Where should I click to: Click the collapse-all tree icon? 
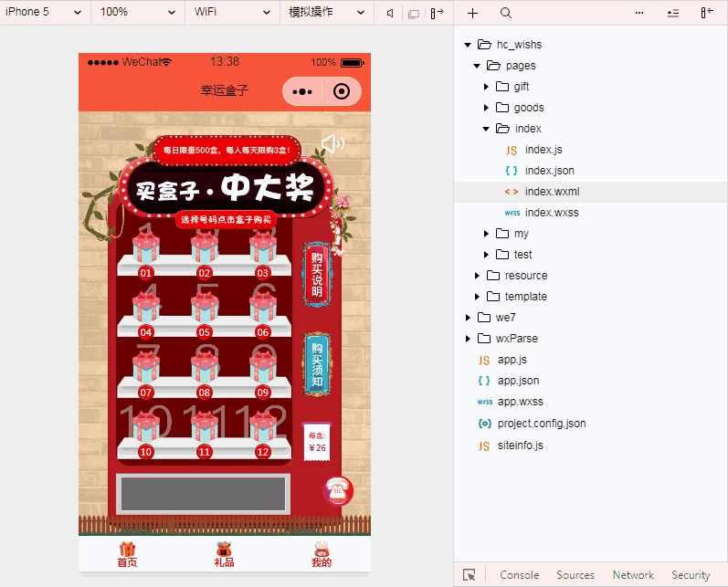coord(673,13)
